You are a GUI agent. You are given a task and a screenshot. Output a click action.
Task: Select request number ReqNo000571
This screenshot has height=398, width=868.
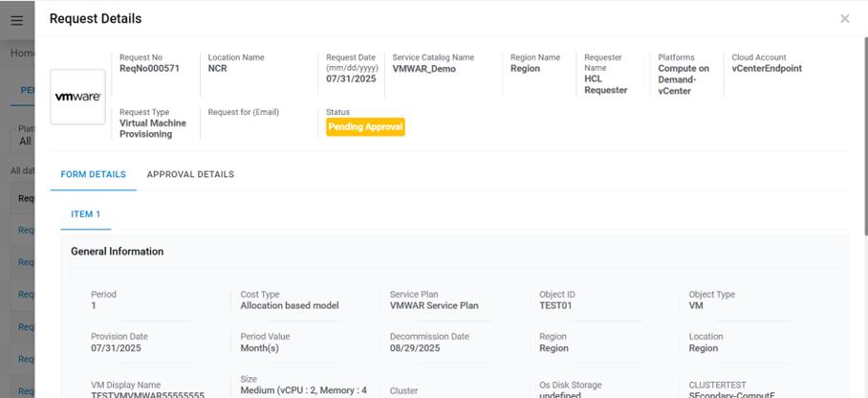[x=149, y=69]
